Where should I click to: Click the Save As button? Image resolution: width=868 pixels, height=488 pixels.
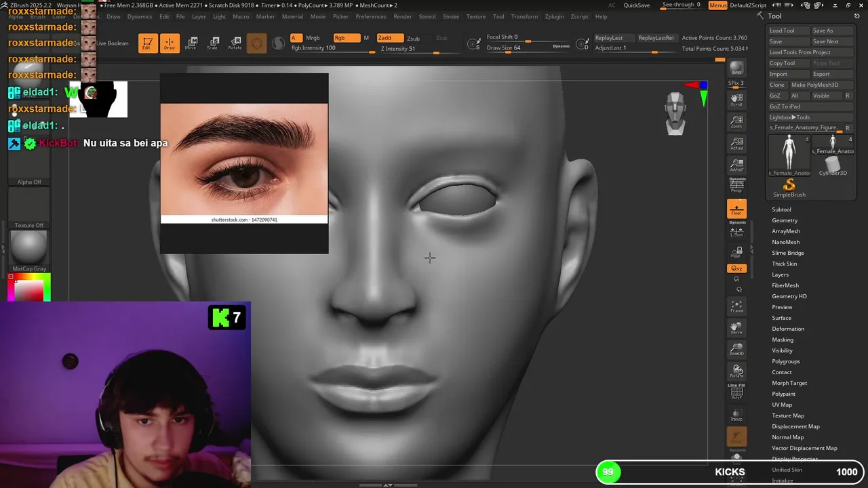(831, 30)
